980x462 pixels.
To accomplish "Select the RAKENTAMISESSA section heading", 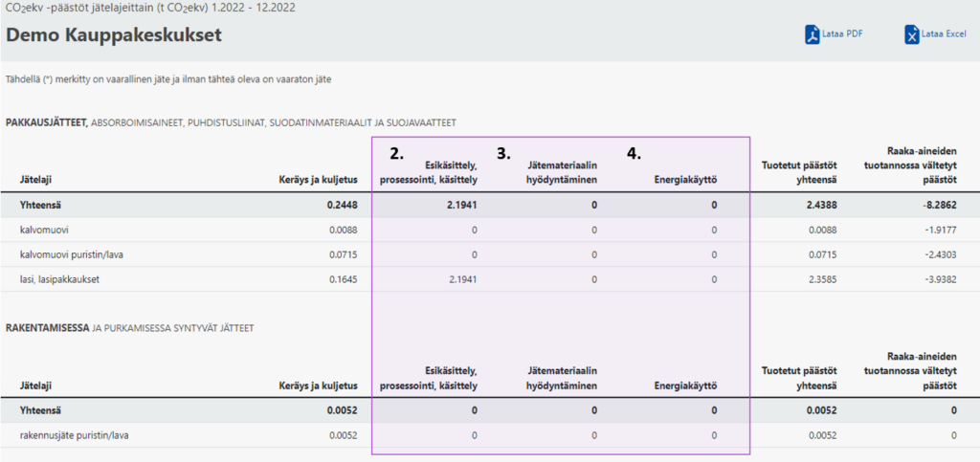I will tap(50, 328).
